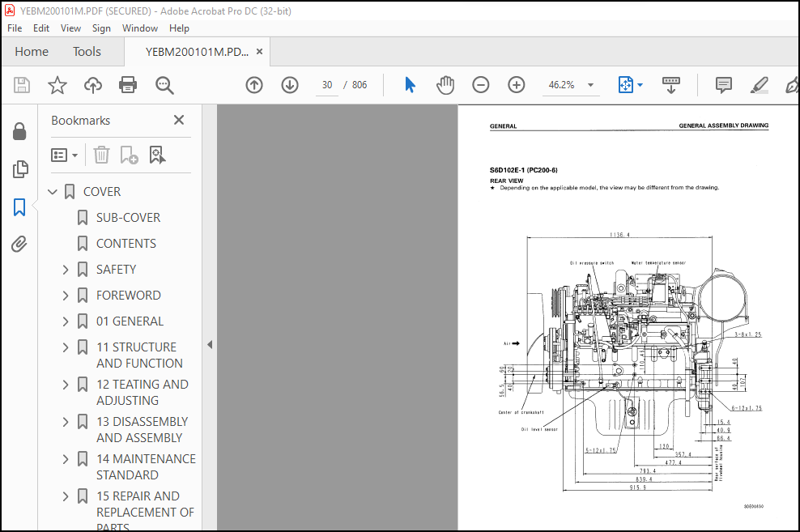Go to SAFETY bookmark section
The width and height of the screenshot is (800, 532).
(x=117, y=270)
